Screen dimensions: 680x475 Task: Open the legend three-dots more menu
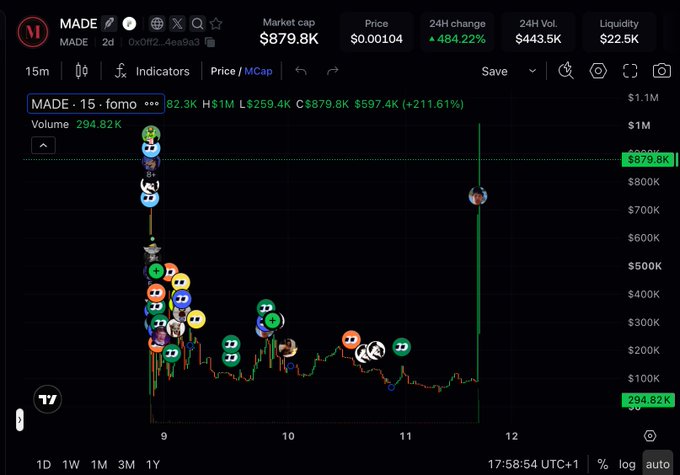[151, 104]
